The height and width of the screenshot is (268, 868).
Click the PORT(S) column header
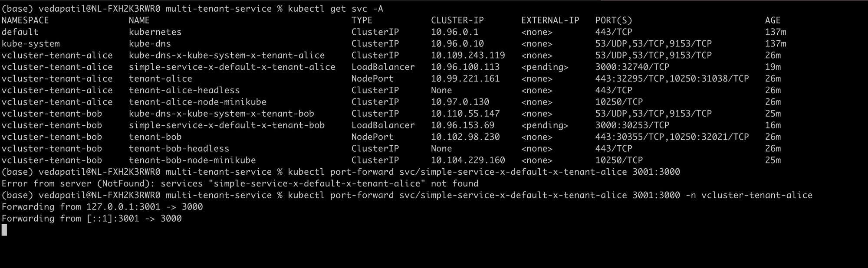(614, 20)
